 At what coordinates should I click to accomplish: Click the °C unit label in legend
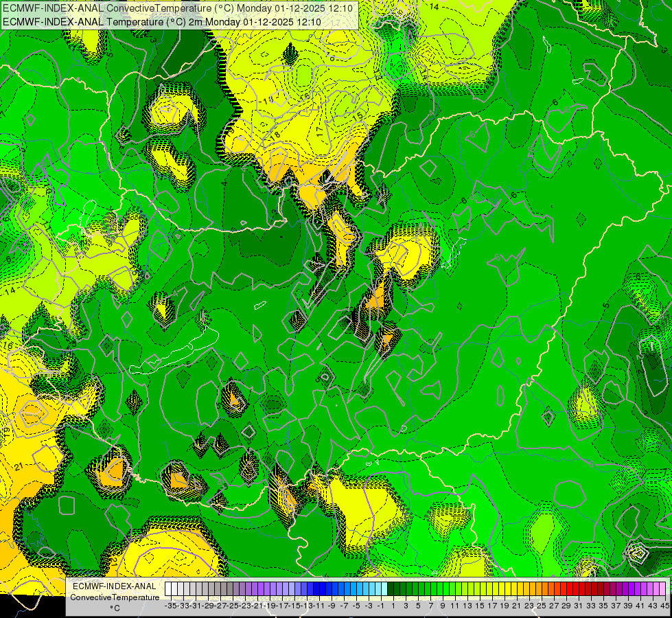point(115,608)
